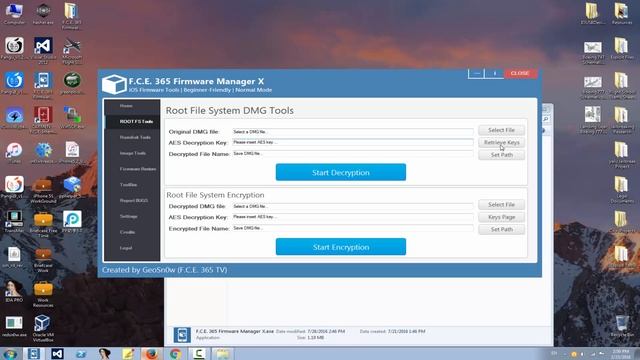The width and height of the screenshot is (640, 360).
Task: Open Legal Documents folder on desktop
Action: (x=622, y=189)
